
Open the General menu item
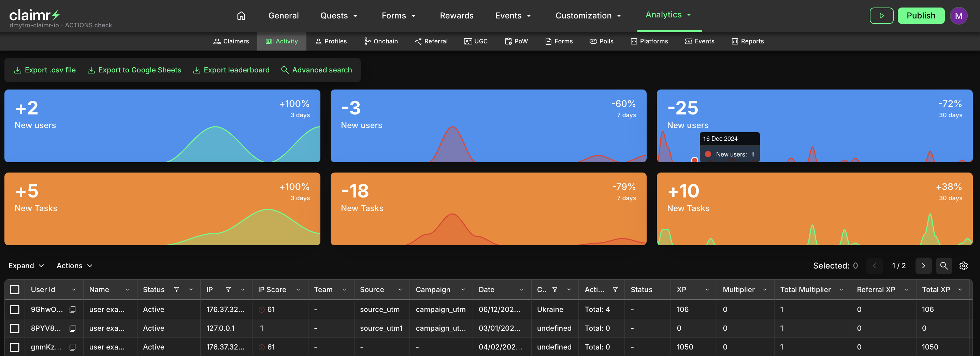point(284,16)
